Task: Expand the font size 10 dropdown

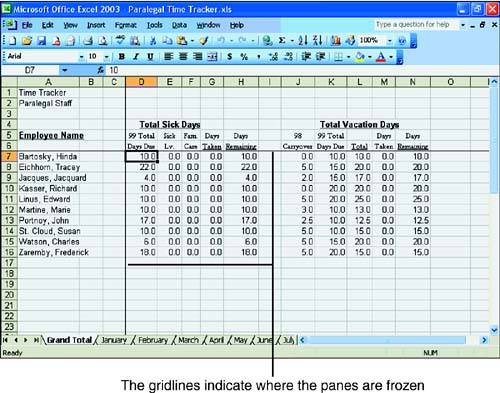Action: point(107,57)
